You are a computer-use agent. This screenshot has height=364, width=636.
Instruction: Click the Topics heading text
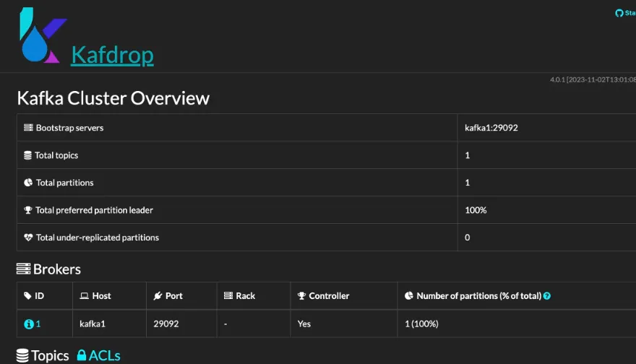tap(50, 355)
